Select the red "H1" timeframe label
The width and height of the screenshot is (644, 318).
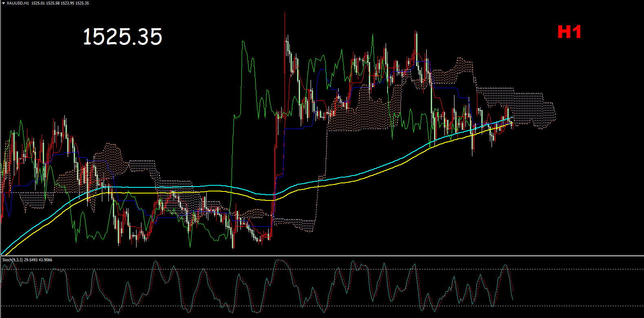(569, 32)
